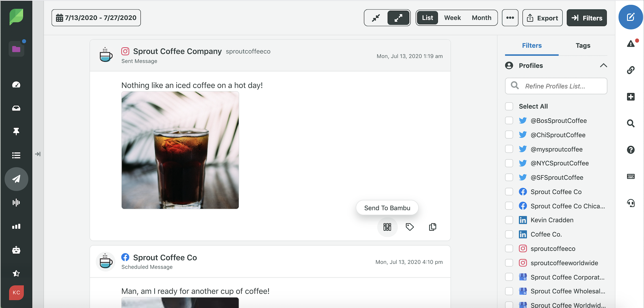
Task: Collapse the Profiles section chevron
Action: (603, 65)
